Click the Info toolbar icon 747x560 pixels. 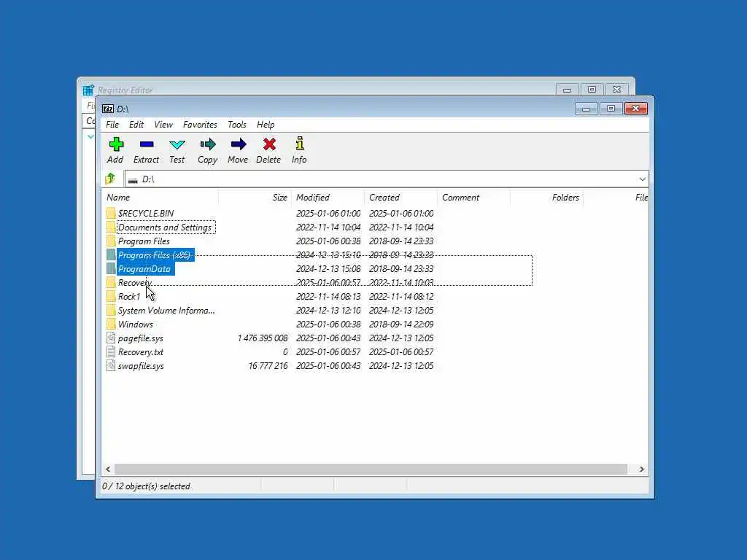pyautogui.click(x=299, y=144)
